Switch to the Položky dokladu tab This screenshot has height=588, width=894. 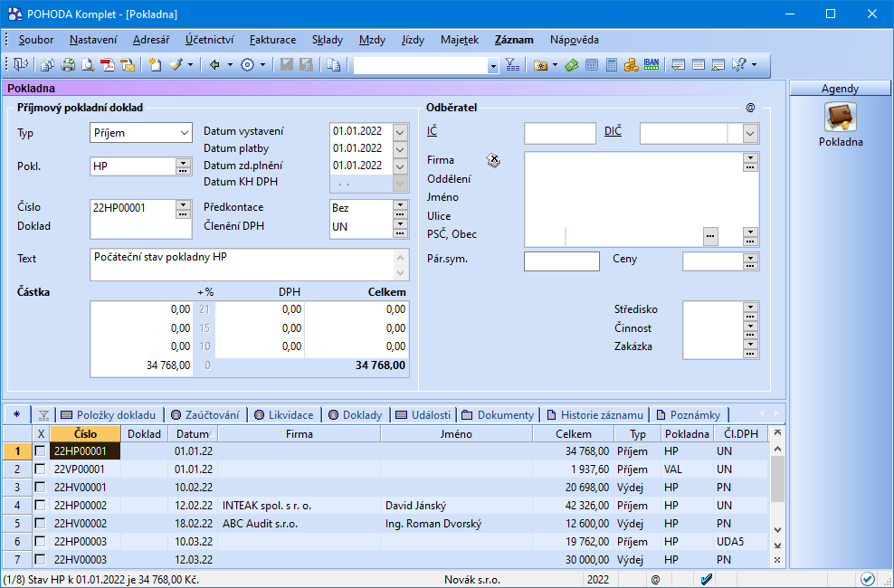pos(109,415)
